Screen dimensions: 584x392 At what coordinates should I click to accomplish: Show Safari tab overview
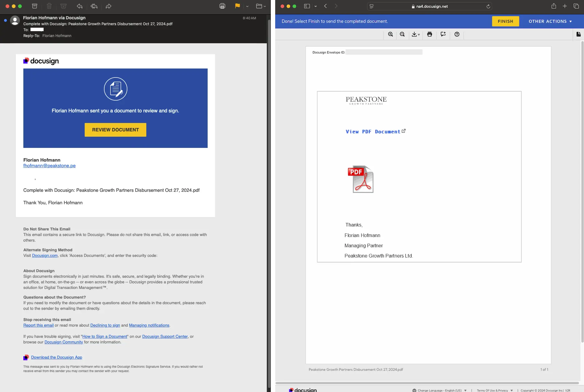tap(576, 6)
